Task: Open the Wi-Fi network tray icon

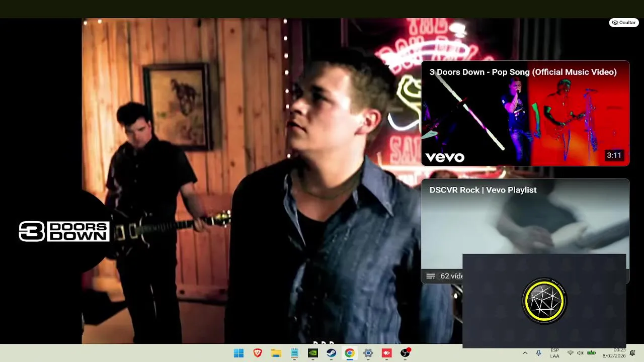Action: click(570, 353)
